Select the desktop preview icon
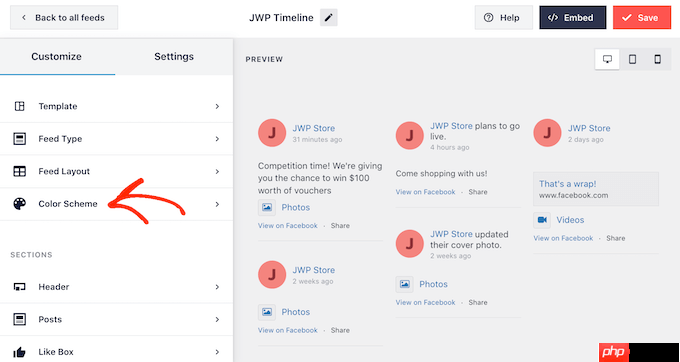Screen dimensions: 680x362 pos(608,59)
